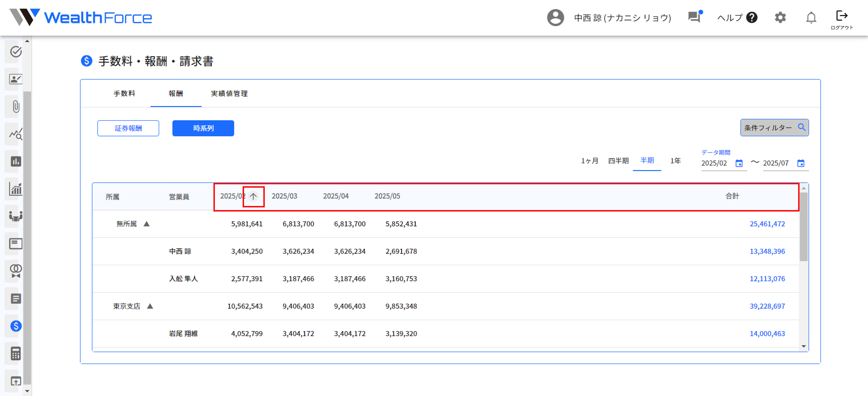Click table scrollbar down arrow

pos(804,346)
